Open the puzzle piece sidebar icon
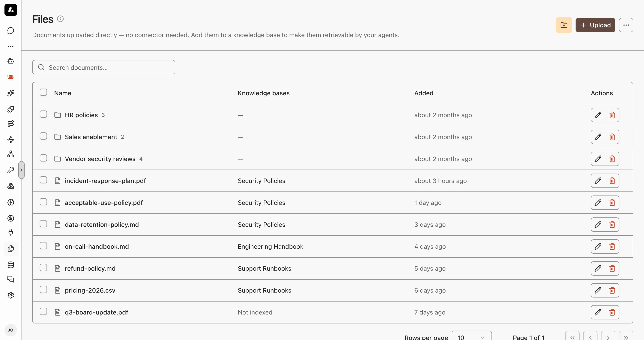This screenshot has height=340, width=644. tap(11, 109)
